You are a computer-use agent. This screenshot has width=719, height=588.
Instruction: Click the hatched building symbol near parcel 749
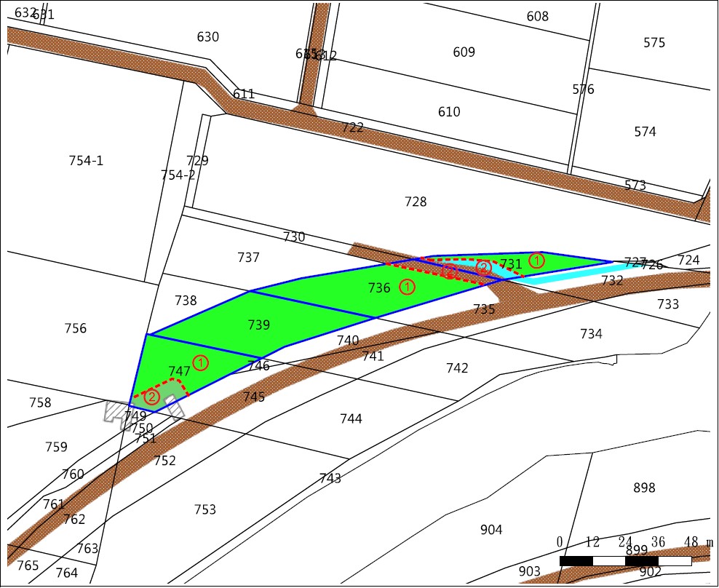(x=116, y=412)
